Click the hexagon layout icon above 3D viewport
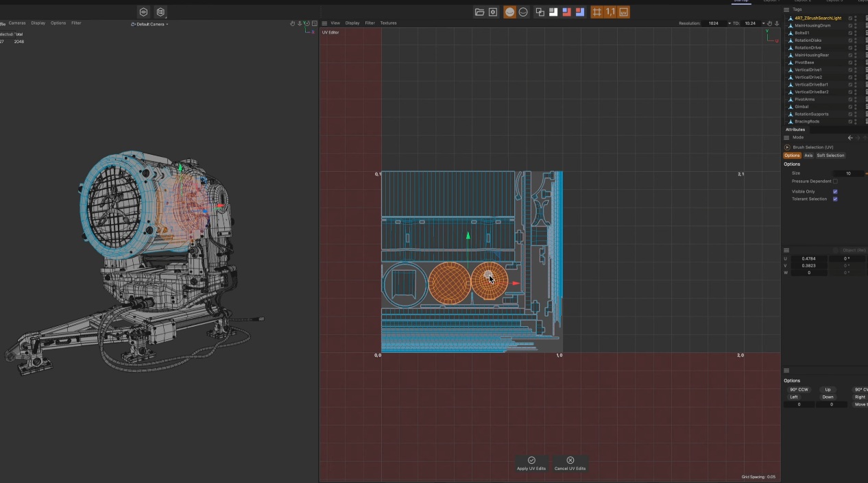This screenshot has height=483, width=868. (x=160, y=12)
